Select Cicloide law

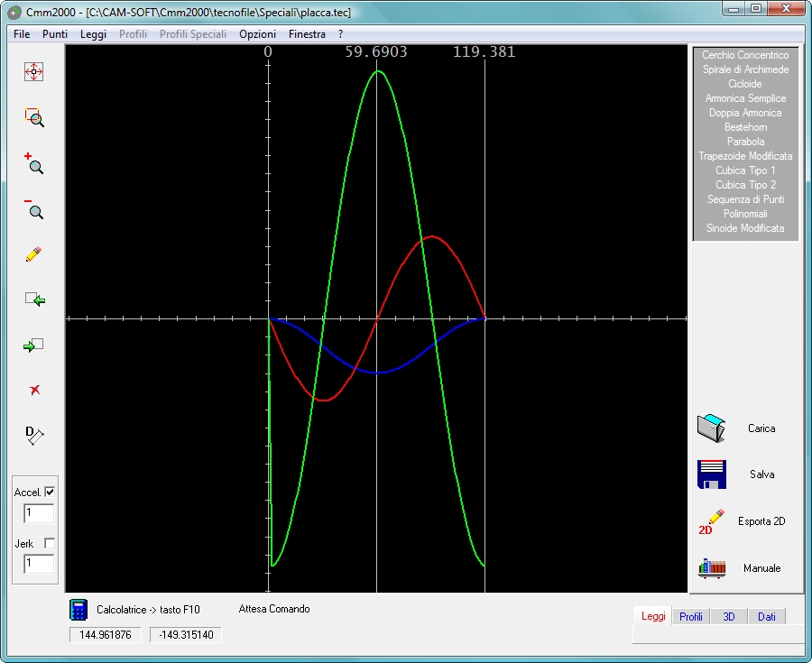click(x=745, y=84)
